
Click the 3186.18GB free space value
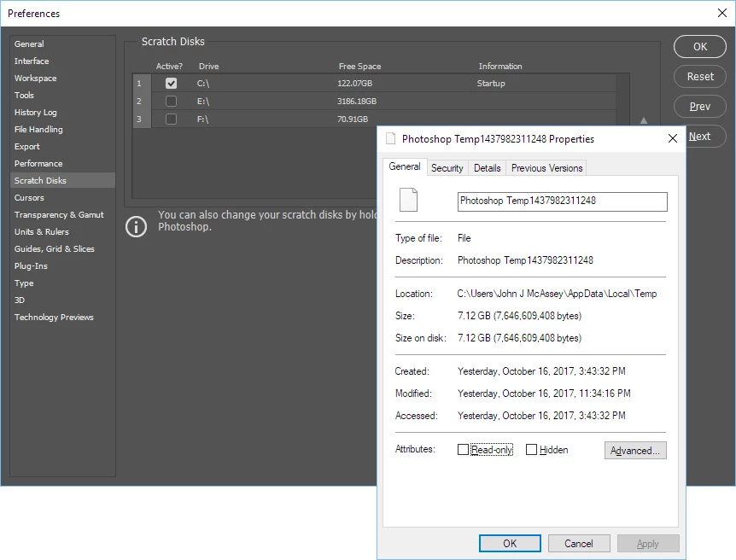357,101
